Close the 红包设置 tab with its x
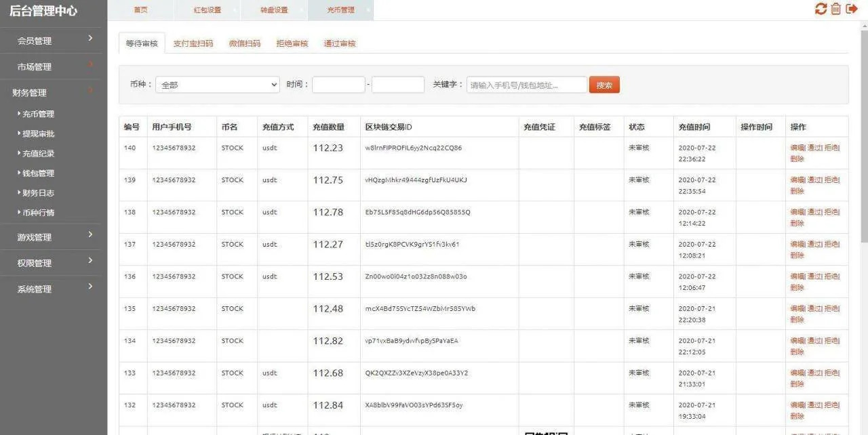This screenshot has width=868, height=435. (235, 10)
